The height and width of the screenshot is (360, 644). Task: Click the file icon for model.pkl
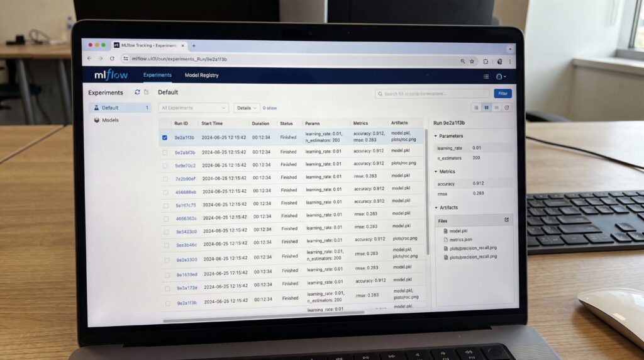coord(446,231)
